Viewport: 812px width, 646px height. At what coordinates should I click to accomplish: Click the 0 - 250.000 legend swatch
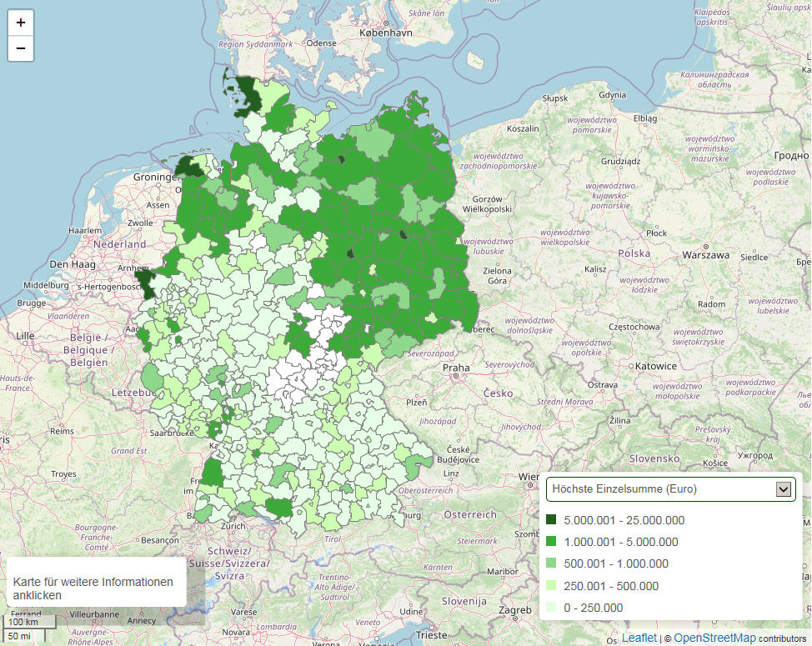551,607
